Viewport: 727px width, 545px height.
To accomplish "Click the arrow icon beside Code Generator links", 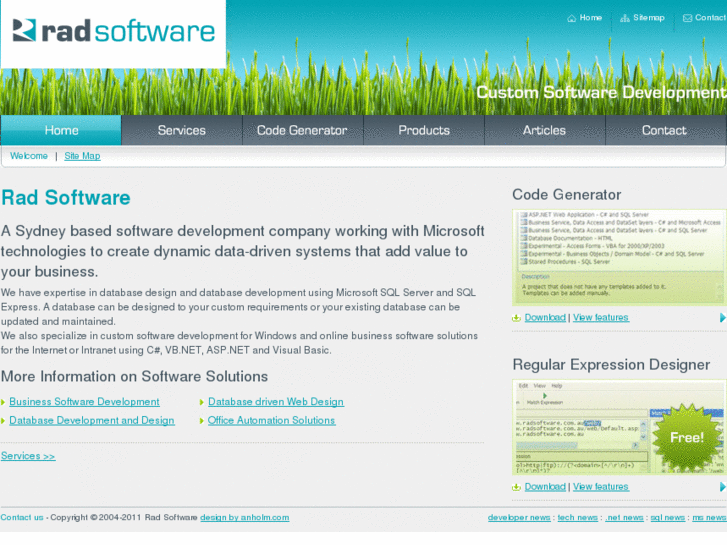I will click(x=722, y=318).
